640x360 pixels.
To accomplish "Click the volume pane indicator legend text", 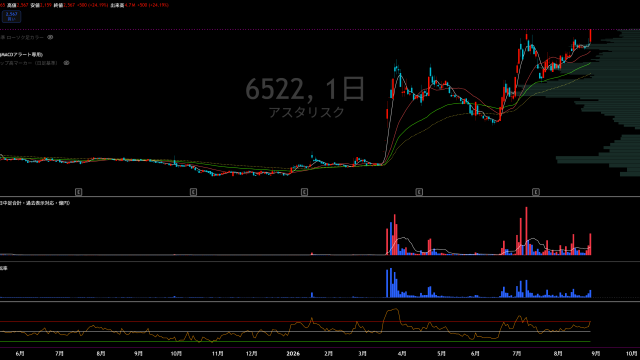I will point(35,203).
